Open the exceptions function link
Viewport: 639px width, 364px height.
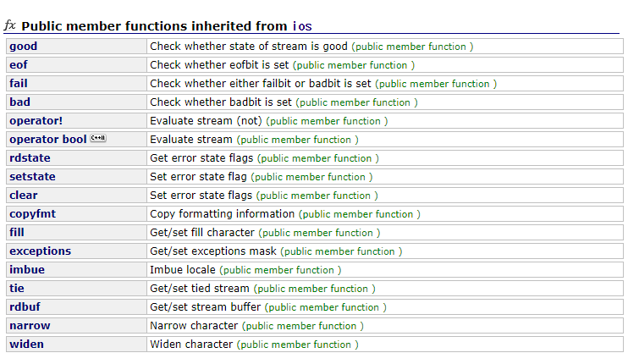click(x=40, y=251)
